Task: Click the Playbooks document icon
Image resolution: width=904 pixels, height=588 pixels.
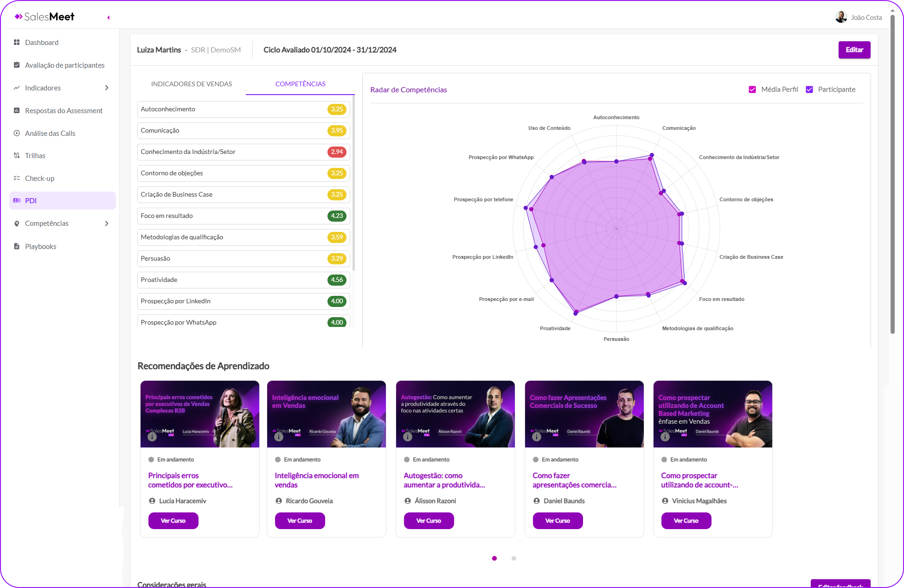Action: click(17, 246)
